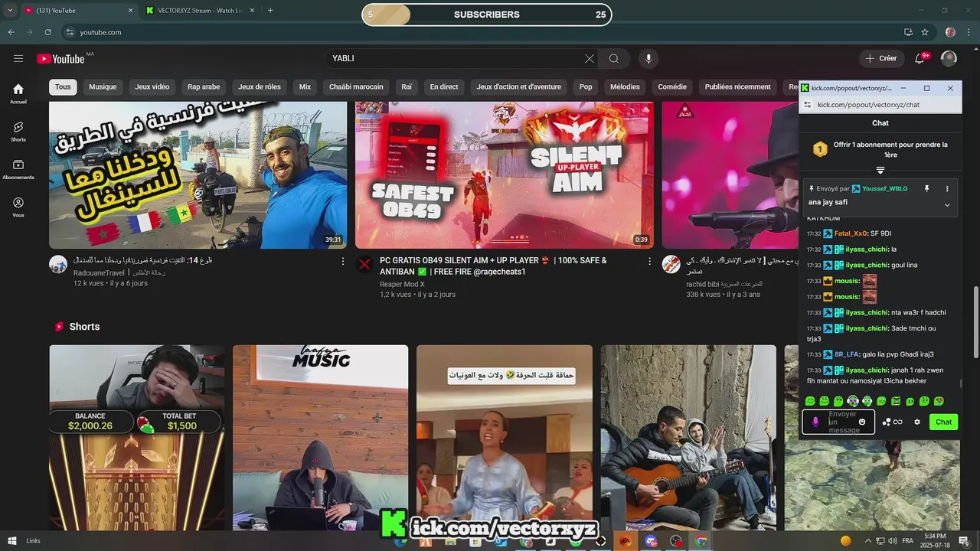Image resolution: width=980 pixels, height=551 pixels.
Task: Open the Reaper Mod X channel name link
Action: [x=402, y=284]
